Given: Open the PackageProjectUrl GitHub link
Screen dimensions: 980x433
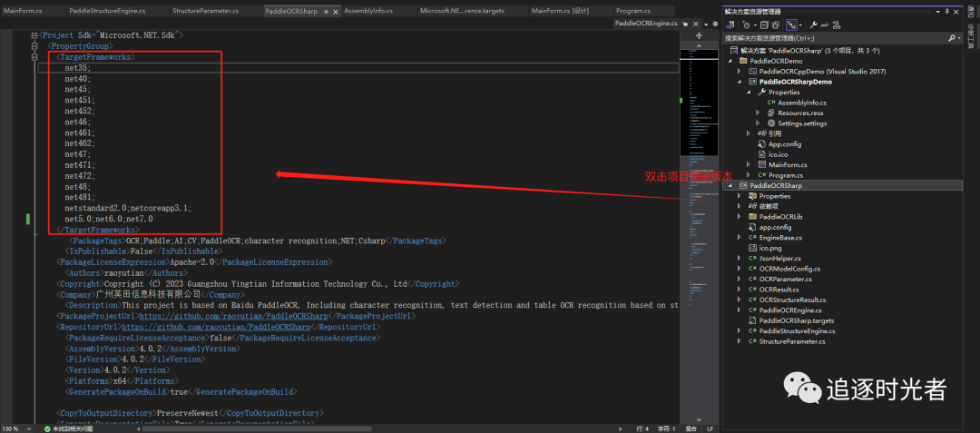Looking at the screenshot, I should (x=232, y=316).
